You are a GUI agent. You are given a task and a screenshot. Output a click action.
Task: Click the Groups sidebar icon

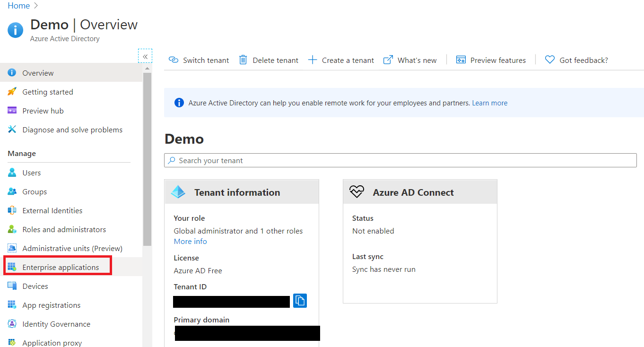[x=13, y=191]
